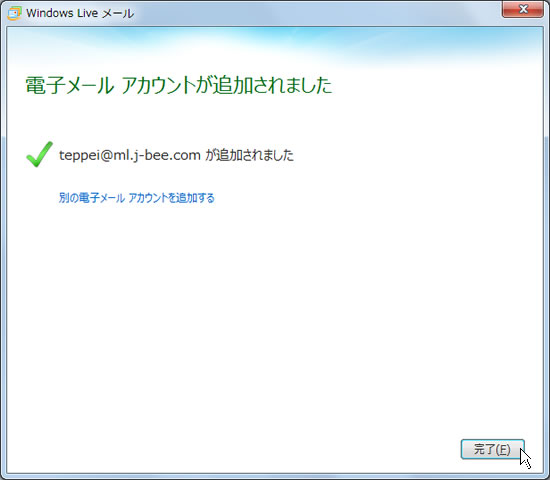
Task: Click the teppei@ml.j-bee.com address text
Action: [x=130, y=155]
